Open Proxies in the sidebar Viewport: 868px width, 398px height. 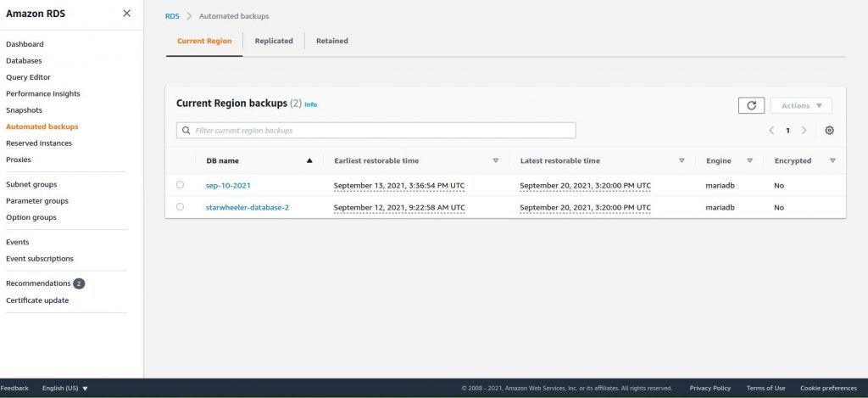(19, 160)
